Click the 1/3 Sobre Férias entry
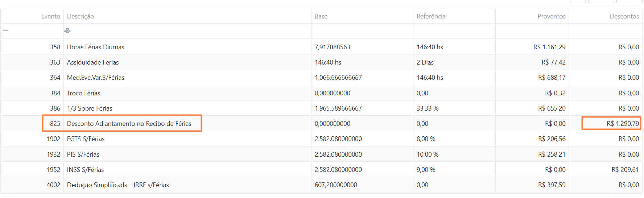644x198 pixels. [x=90, y=108]
